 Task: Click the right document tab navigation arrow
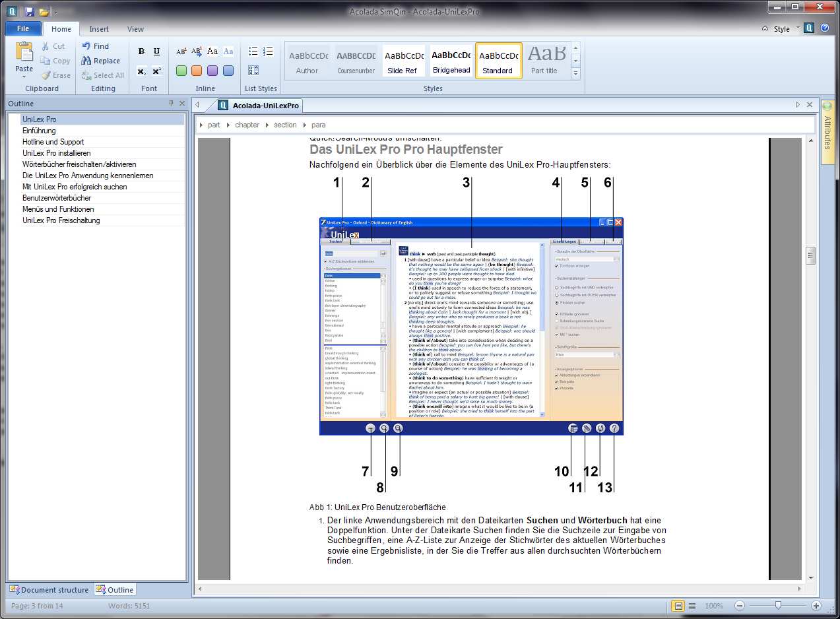pos(798,105)
